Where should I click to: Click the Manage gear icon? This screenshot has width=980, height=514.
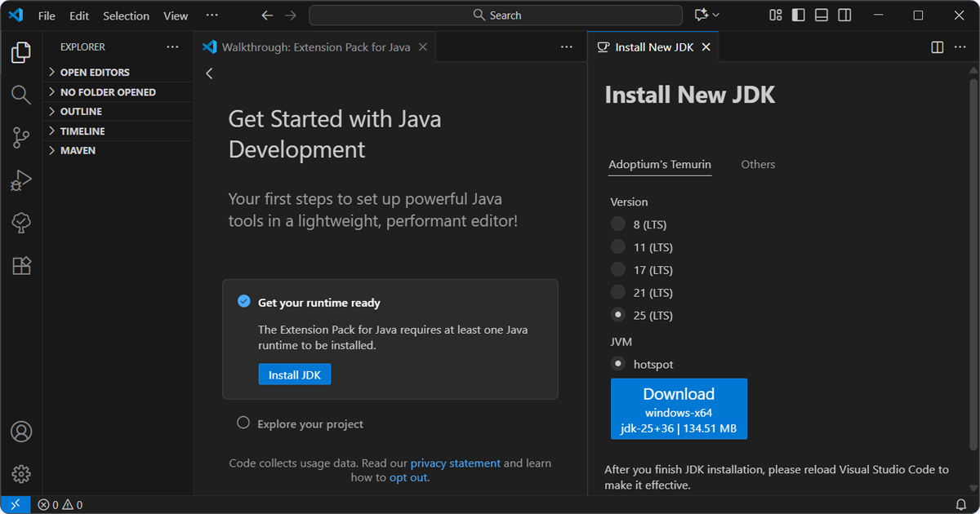click(21, 474)
